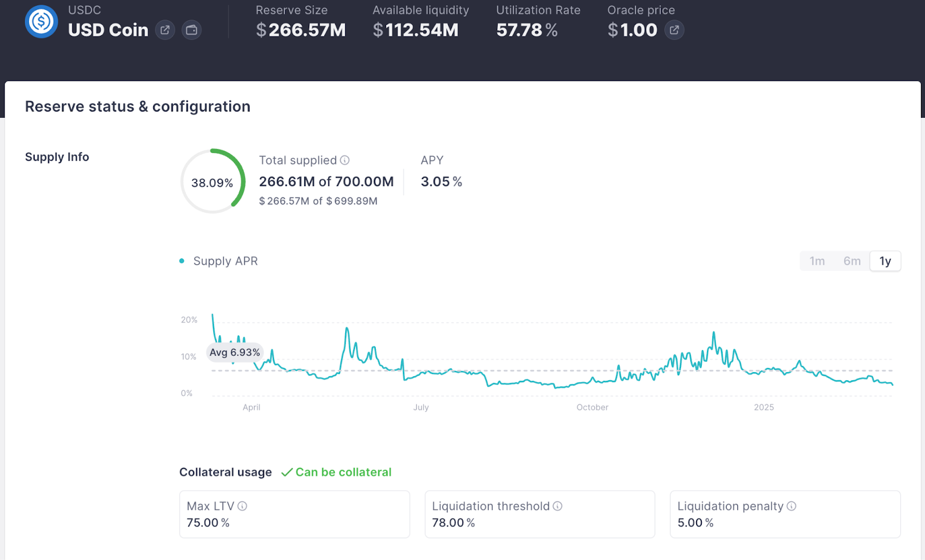925x560 pixels.
Task: Click the Supply APR legend dot
Action: [182, 261]
